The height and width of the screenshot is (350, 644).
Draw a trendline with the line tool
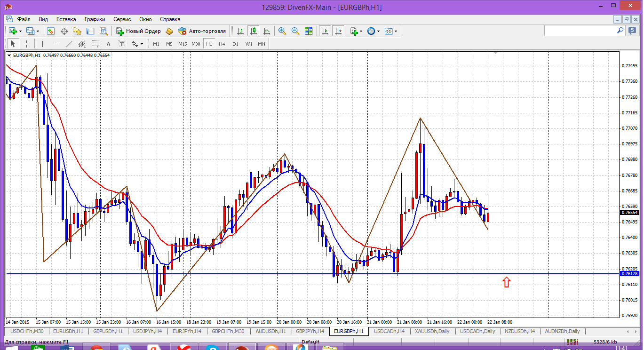pos(69,44)
